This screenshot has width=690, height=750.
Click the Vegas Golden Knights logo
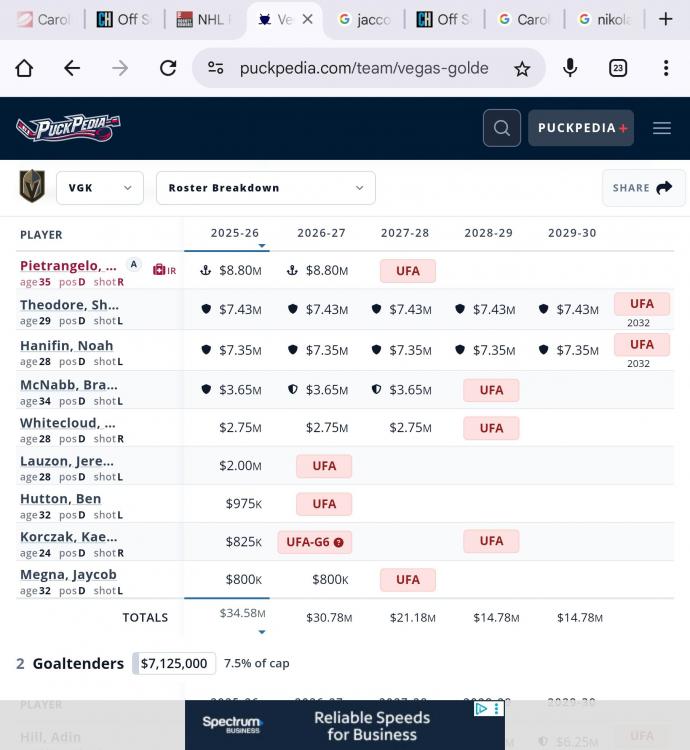(32, 187)
